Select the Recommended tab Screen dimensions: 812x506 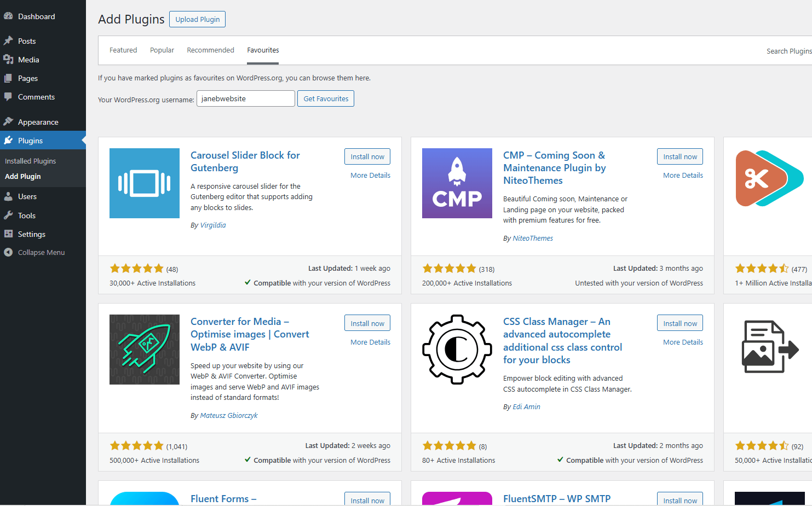pos(210,50)
